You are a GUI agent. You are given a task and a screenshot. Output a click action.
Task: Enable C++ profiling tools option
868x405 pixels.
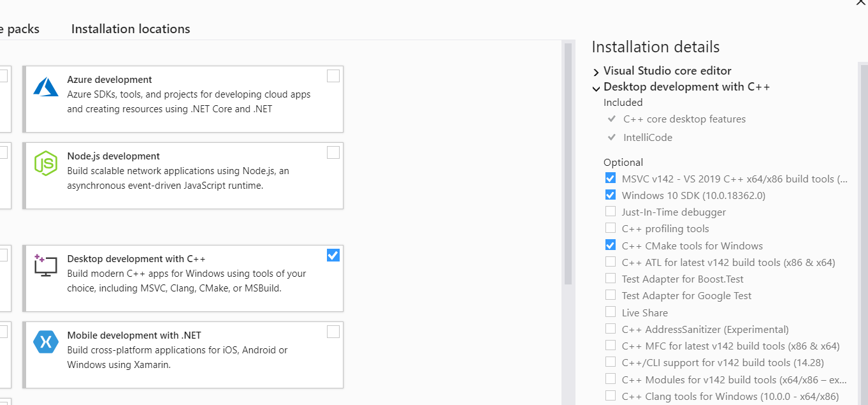pos(611,228)
